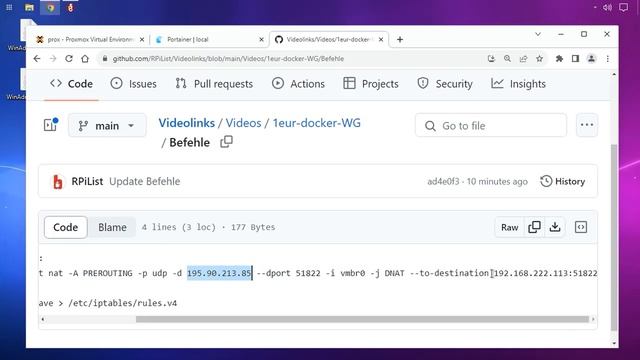
Task: Click the zoom magnifier icon in address bar
Action: (x=507, y=59)
